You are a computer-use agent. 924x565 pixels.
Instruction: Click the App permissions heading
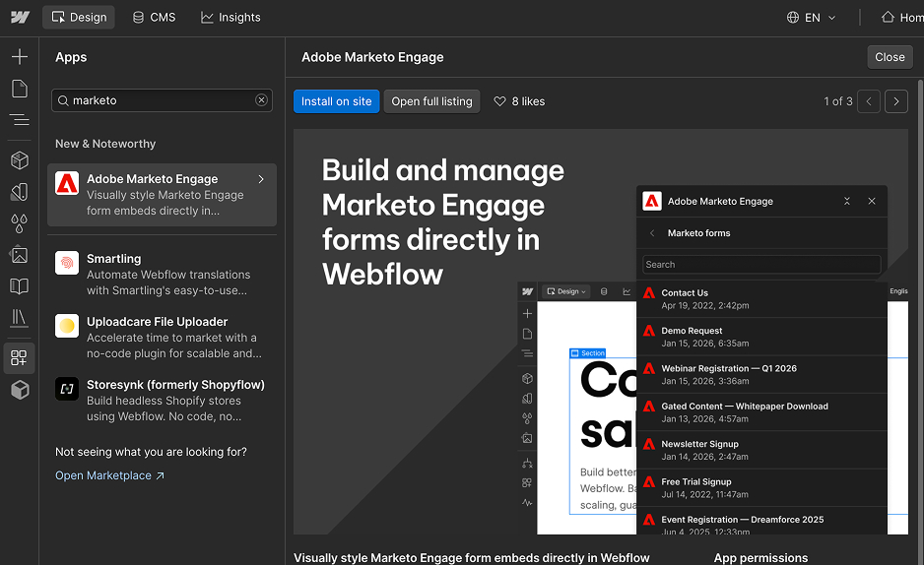click(x=760, y=558)
